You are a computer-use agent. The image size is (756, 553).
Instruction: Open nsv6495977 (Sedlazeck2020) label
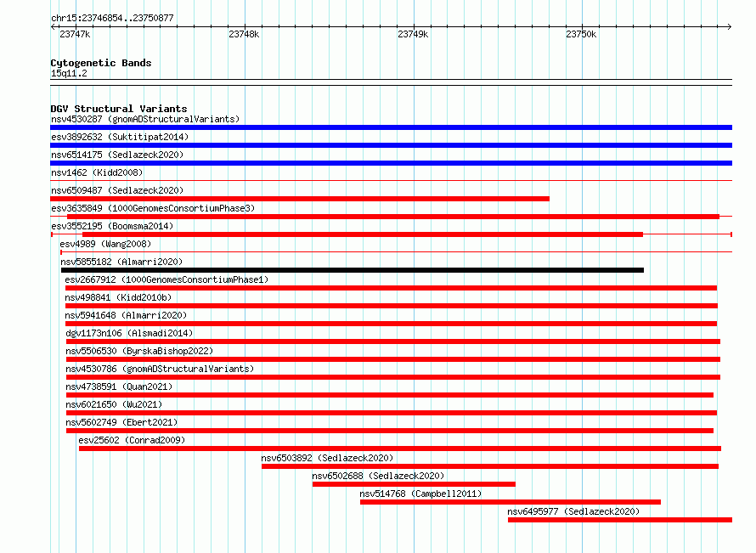(x=573, y=511)
